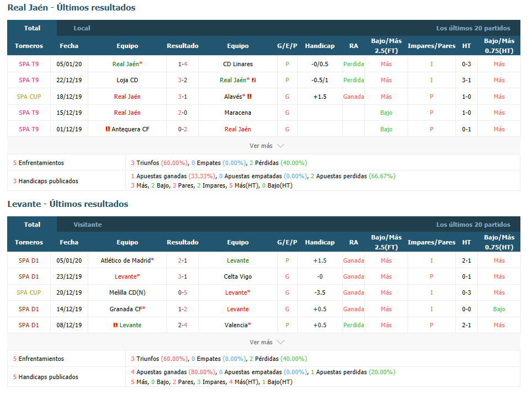Click '3 Handicaps publicados' summary label
532x394 pixels.
coord(45,181)
